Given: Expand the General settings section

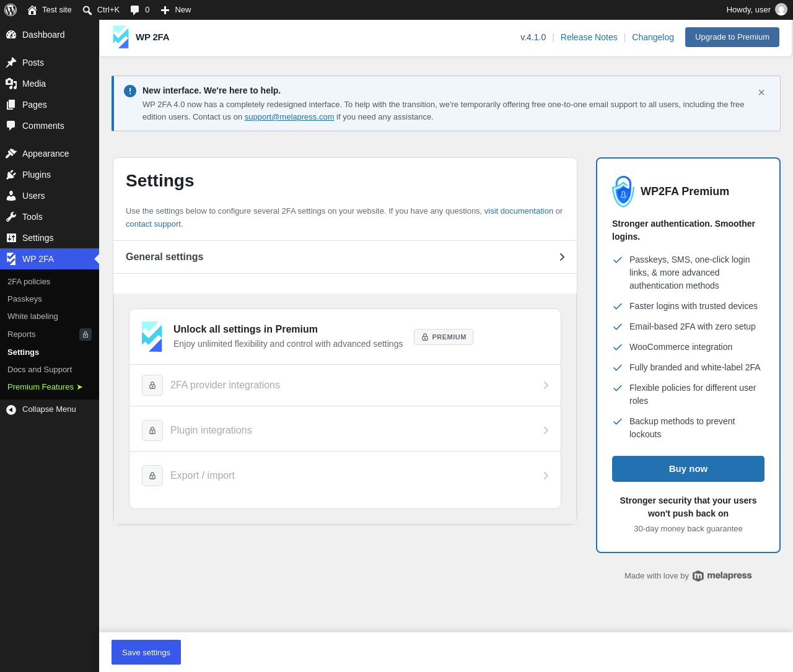Looking at the screenshot, I should [345, 257].
